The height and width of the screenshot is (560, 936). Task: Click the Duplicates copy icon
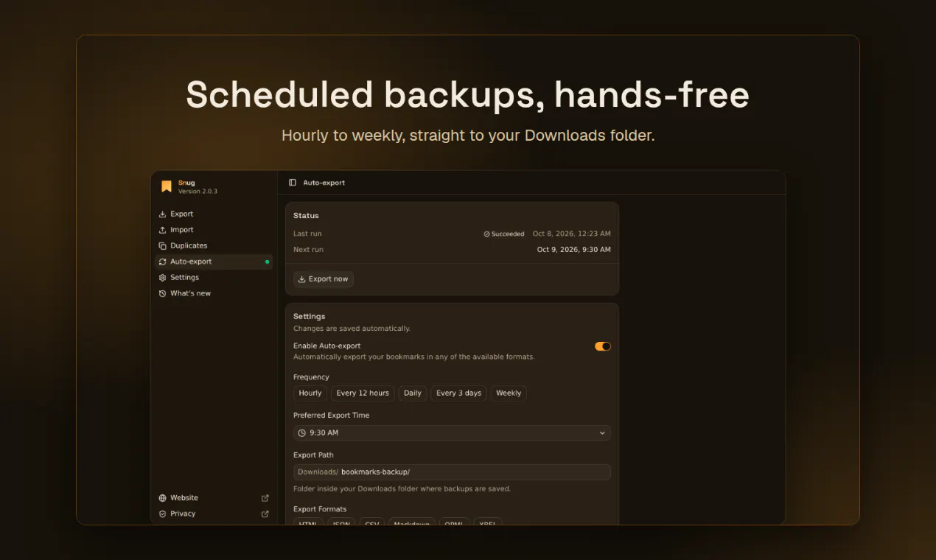click(163, 245)
